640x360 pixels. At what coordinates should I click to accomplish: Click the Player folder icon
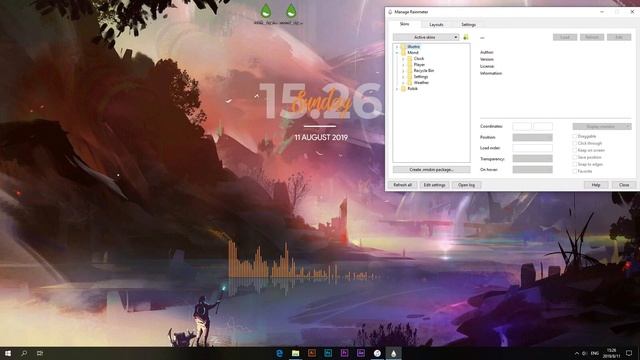pyautogui.click(x=410, y=64)
